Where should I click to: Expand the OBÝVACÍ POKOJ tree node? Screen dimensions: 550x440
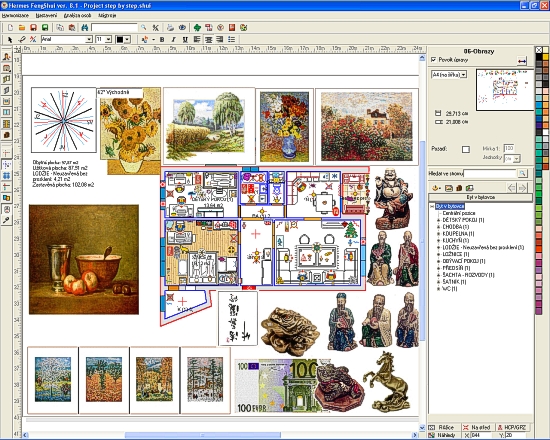438,261
